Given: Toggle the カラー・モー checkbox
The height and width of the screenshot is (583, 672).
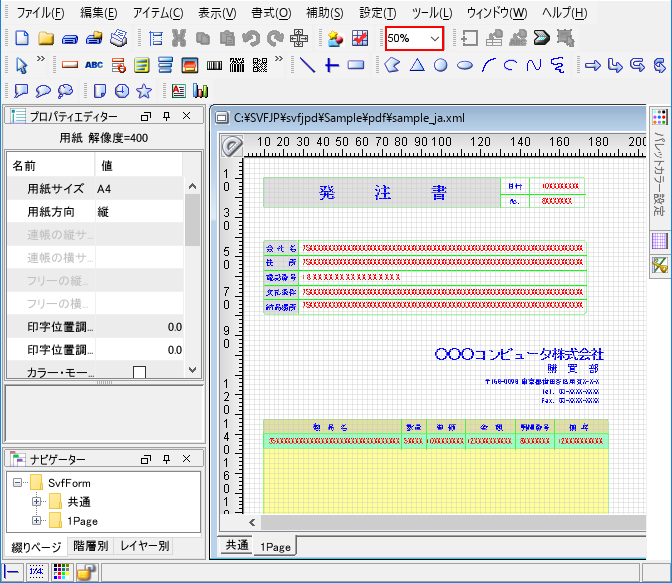Looking at the screenshot, I should coord(139,372).
